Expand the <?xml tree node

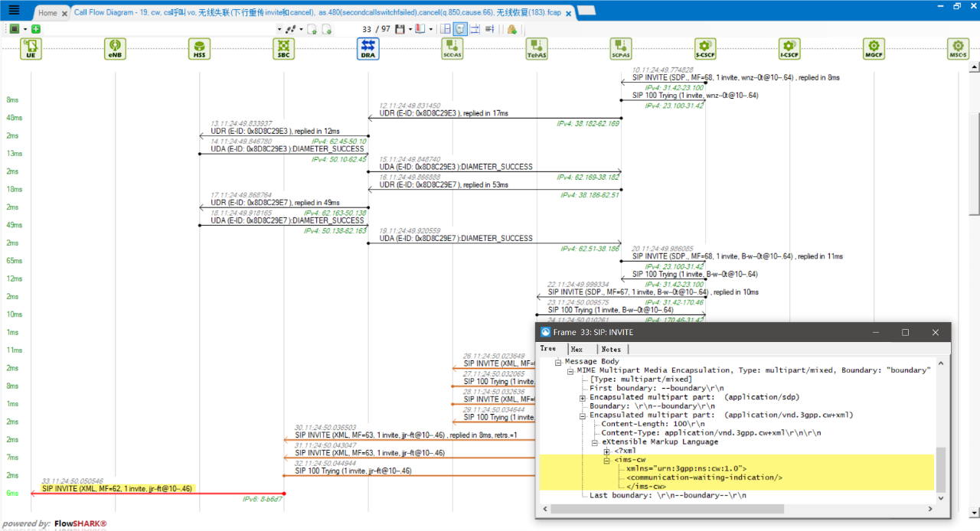(607, 451)
